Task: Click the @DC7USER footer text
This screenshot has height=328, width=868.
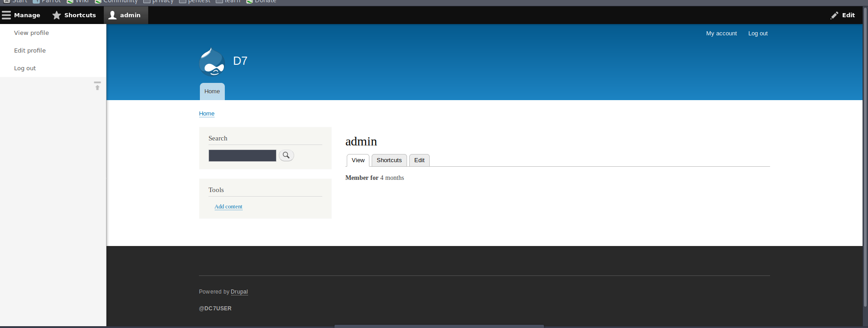Action: click(215, 309)
